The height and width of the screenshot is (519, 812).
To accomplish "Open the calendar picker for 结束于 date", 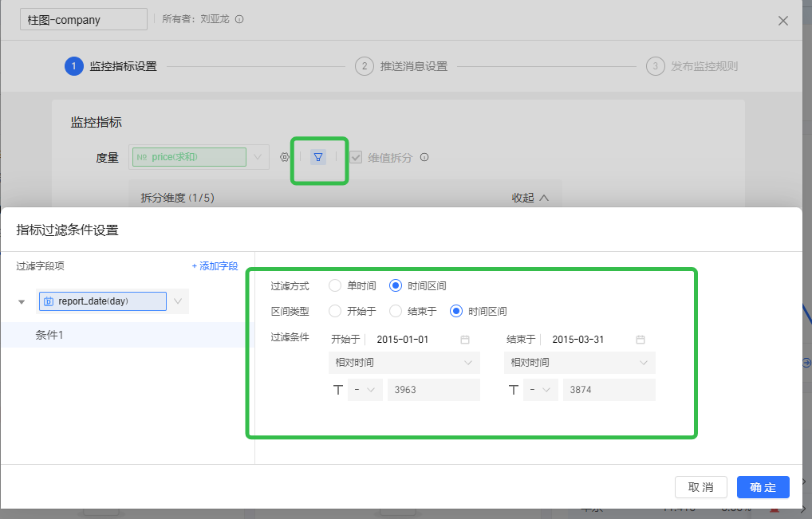I will (x=641, y=340).
